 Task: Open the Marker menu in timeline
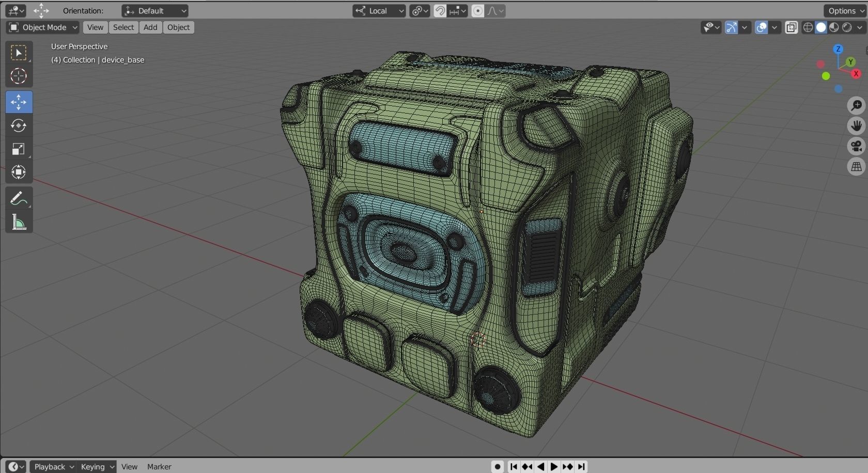pyautogui.click(x=159, y=467)
